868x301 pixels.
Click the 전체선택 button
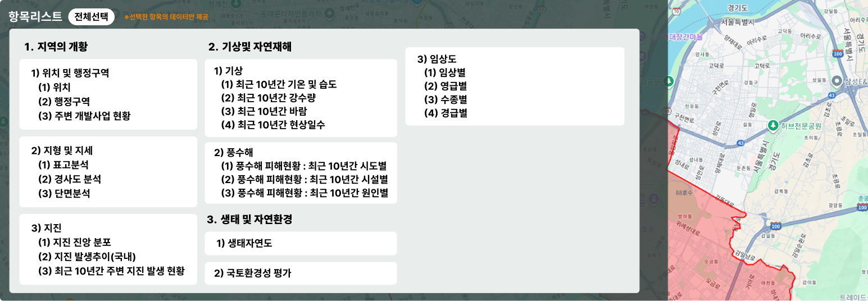pyautogui.click(x=91, y=17)
